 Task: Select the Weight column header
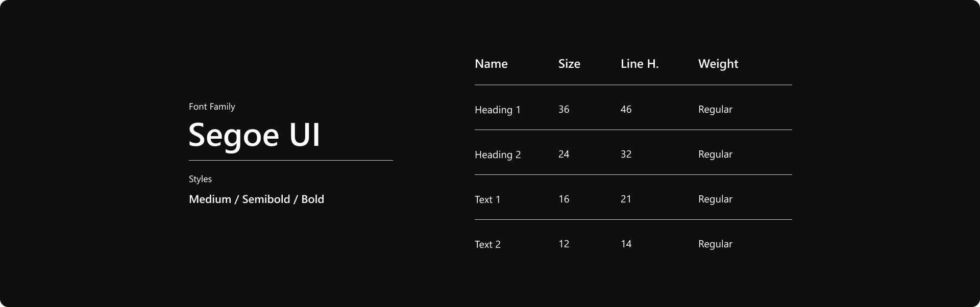[x=718, y=64]
